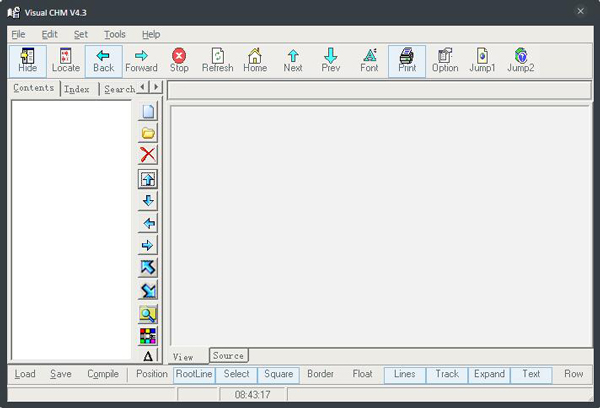Image resolution: width=600 pixels, height=408 pixels.
Task: Open the Tools menu
Action: coord(115,34)
